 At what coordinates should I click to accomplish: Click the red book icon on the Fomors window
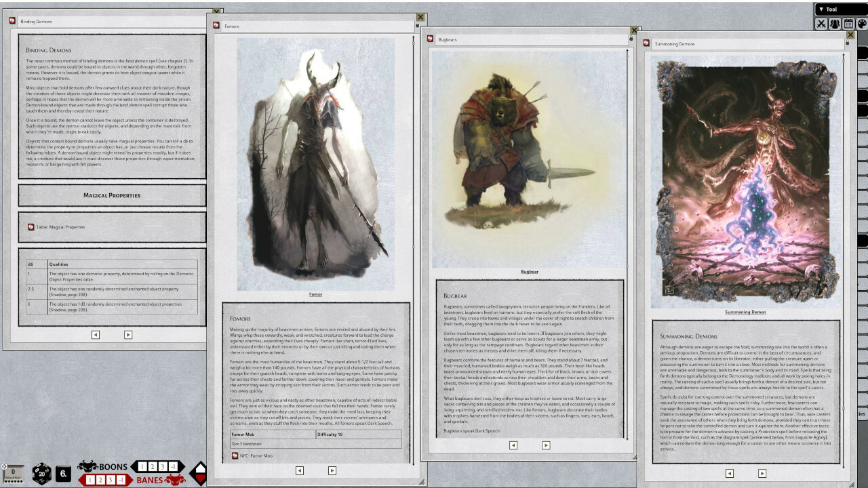[x=216, y=24]
